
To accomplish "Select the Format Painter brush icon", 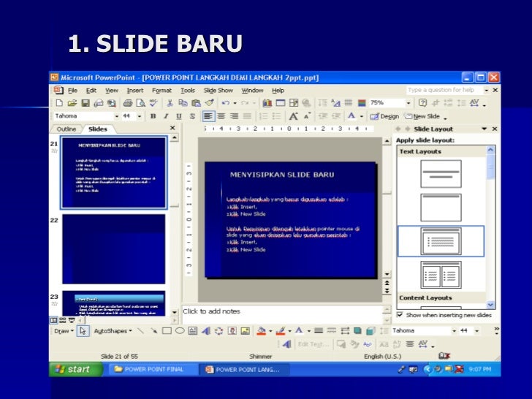I will click(209, 103).
